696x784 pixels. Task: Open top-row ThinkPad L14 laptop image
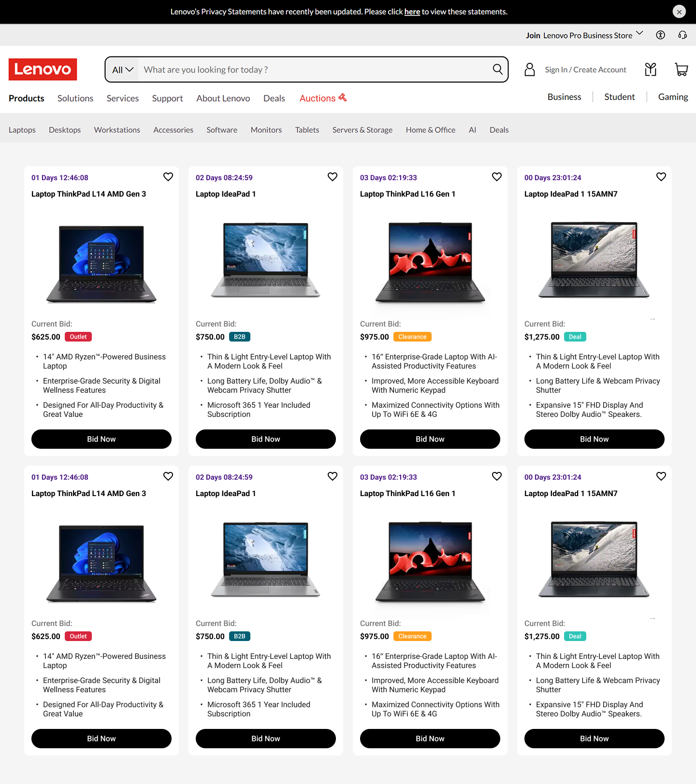[101, 264]
